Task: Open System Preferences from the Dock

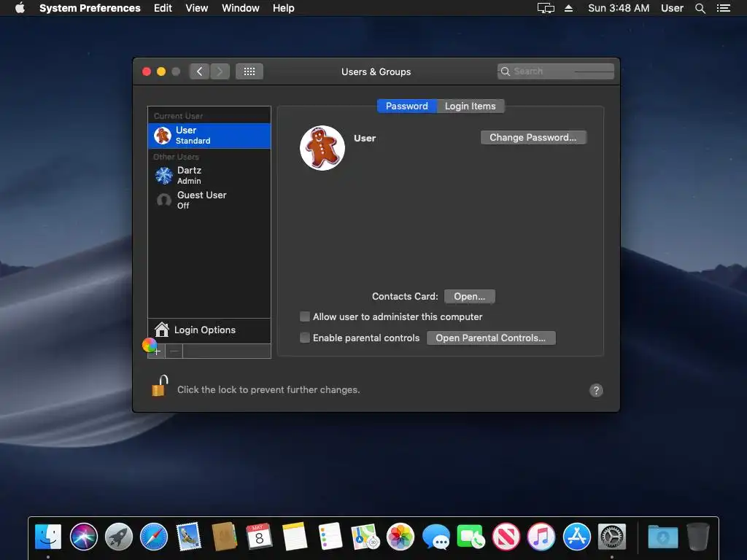Action: [x=612, y=537]
